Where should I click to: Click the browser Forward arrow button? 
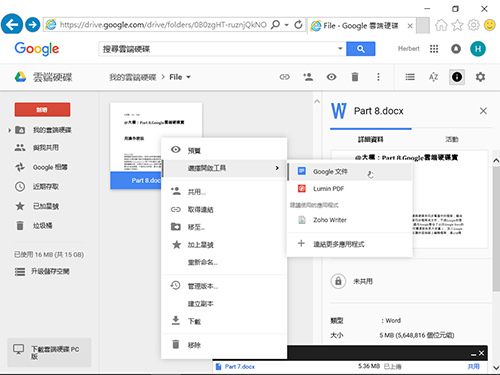(x=33, y=24)
